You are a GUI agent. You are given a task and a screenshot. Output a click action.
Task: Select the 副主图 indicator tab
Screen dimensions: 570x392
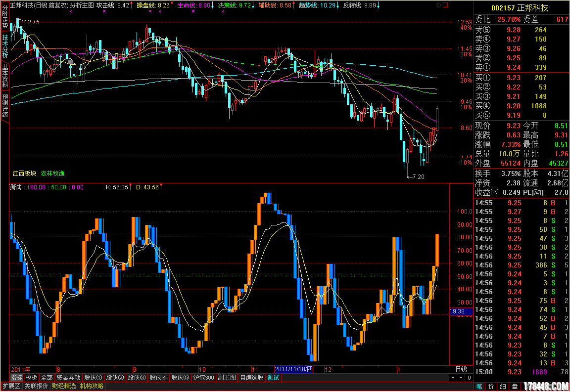click(227, 378)
